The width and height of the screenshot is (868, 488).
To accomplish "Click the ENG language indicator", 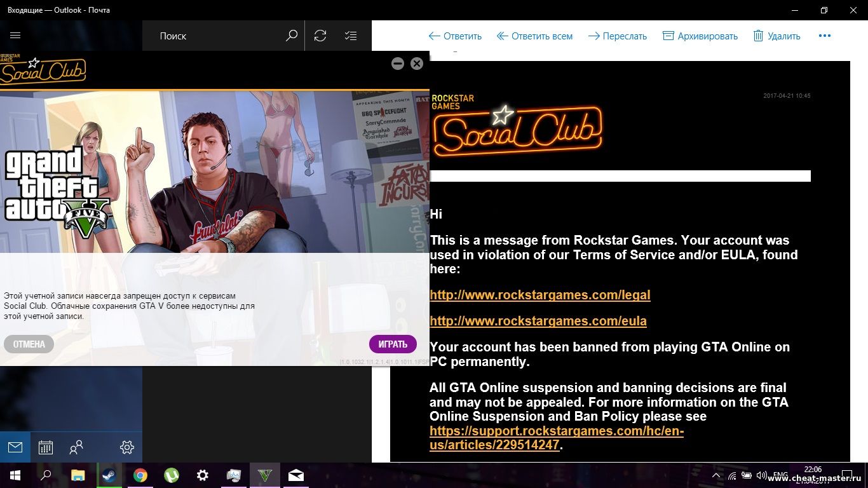I will tap(780, 475).
